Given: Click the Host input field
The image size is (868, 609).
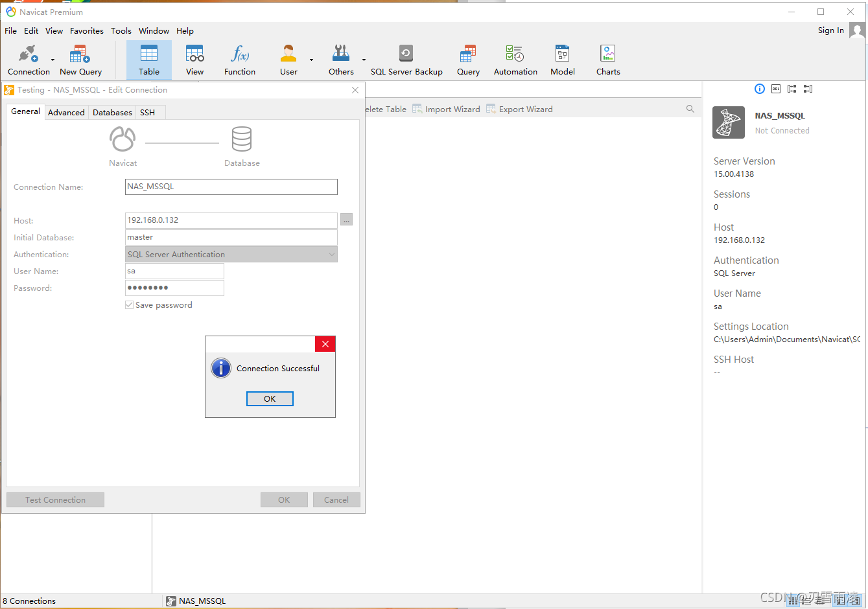Looking at the screenshot, I should (x=231, y=220).
